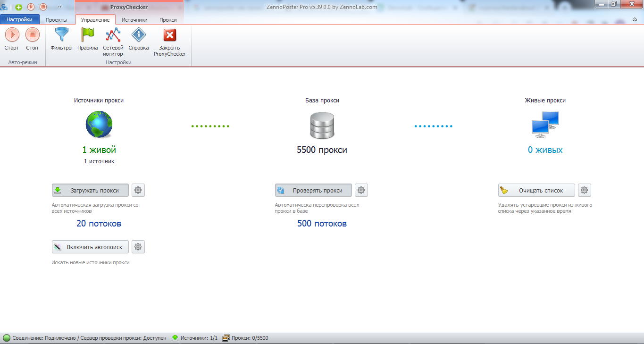Click green plus icon in quick access toolbar
644x344 pixels.
click(19, 7)
